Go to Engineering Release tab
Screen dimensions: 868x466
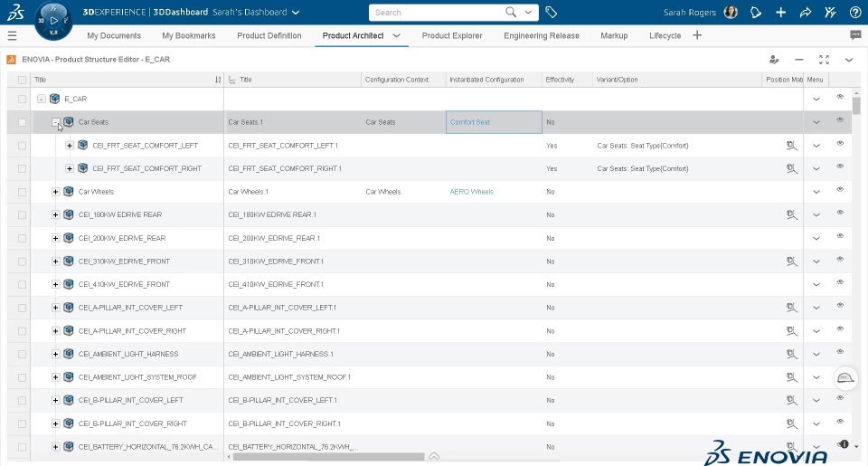(x=542, y=35)
